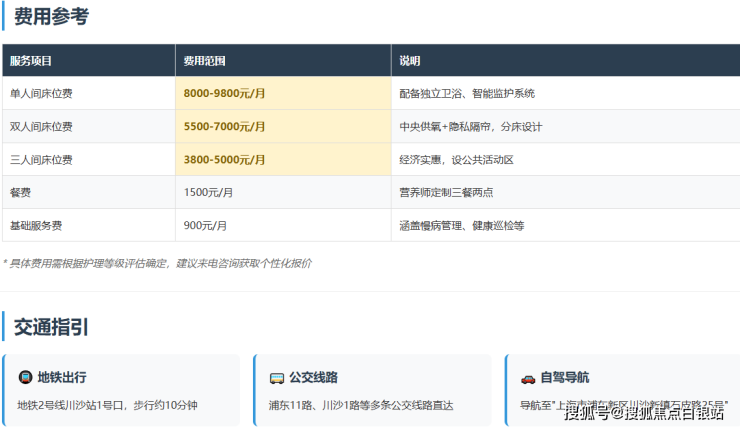Screen dimensions: 740x429
Task: Open the 自驾导航 card title
Action: pos(564,378)
